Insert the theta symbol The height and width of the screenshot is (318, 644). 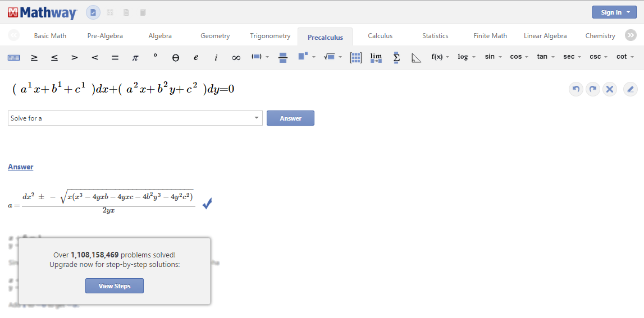(x=175, y=57)
